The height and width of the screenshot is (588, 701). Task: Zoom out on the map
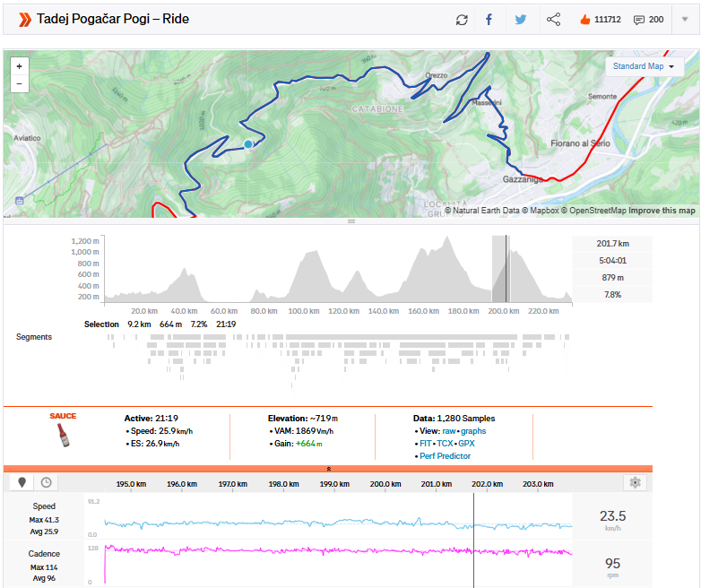point(19,84)
